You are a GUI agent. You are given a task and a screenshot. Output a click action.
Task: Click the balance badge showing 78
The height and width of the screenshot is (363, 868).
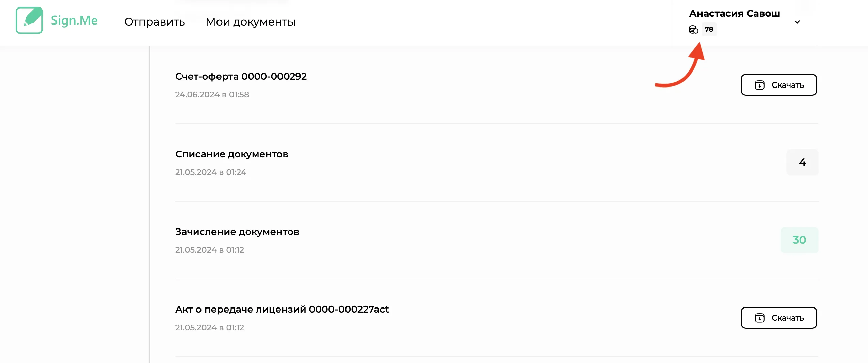click(709, 29)
